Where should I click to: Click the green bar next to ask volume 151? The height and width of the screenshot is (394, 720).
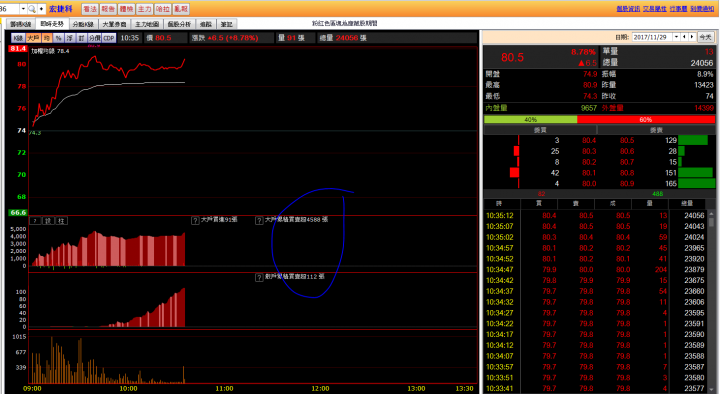tap(695, 173)
